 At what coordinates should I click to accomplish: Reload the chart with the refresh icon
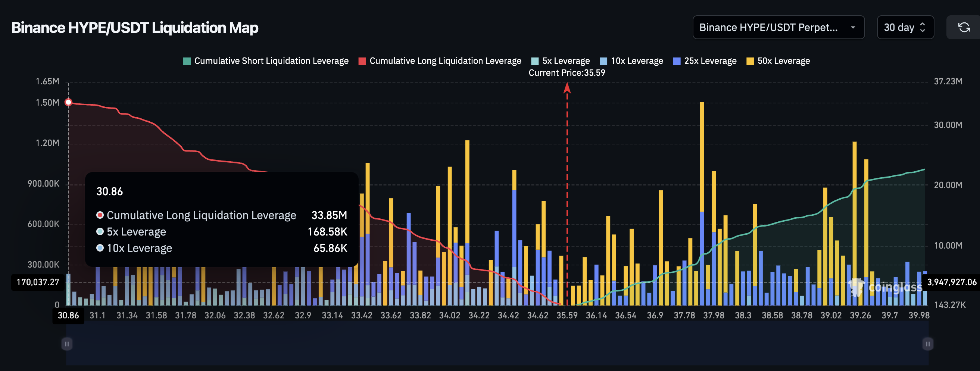pos(963,27)
